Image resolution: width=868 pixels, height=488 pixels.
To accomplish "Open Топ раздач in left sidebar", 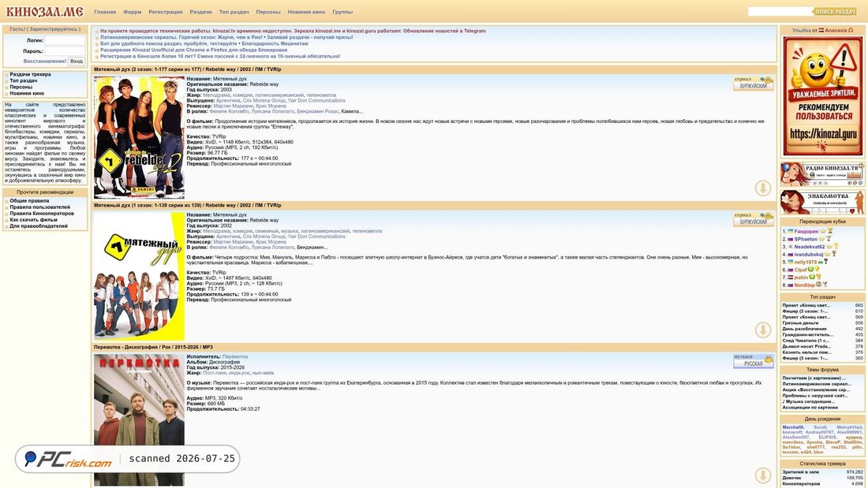I will tap(23, 80).
